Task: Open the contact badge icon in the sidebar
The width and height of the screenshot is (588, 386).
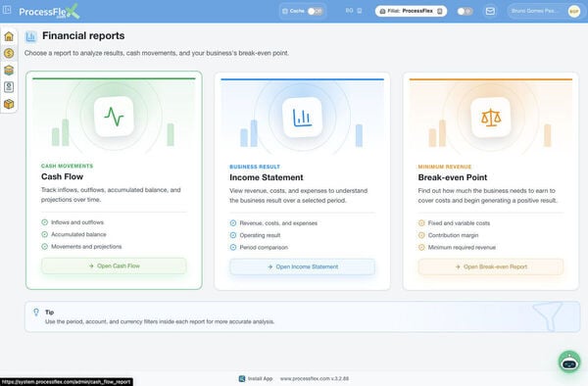Action: (x=9, y=87)
